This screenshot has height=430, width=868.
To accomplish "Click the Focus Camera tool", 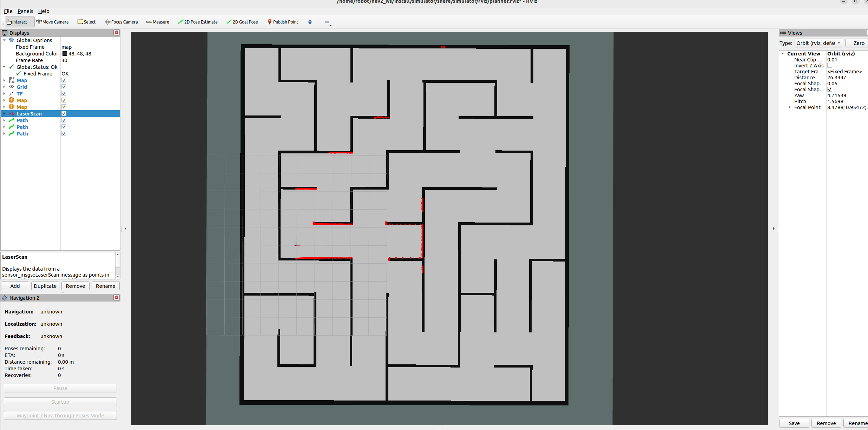I will coord(121,21).
